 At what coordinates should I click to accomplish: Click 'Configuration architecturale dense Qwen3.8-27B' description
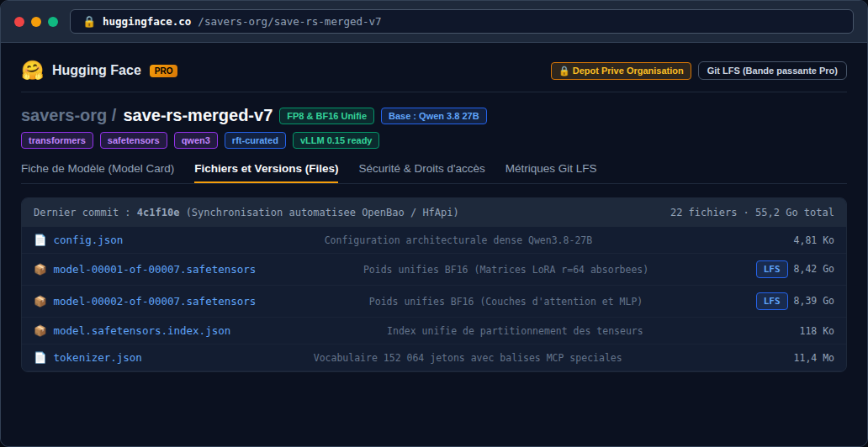pyautogui.click(x=458, y=240)
